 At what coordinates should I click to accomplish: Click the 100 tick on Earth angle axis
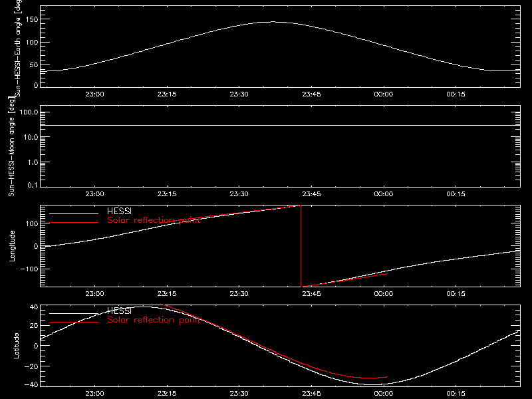31,43
